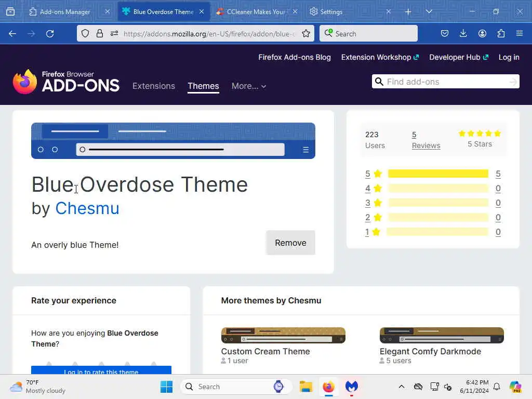This screenshot has height=399, width=532.
Task: Open a new tab with plus icon
Action: click(x=408, y=12)
